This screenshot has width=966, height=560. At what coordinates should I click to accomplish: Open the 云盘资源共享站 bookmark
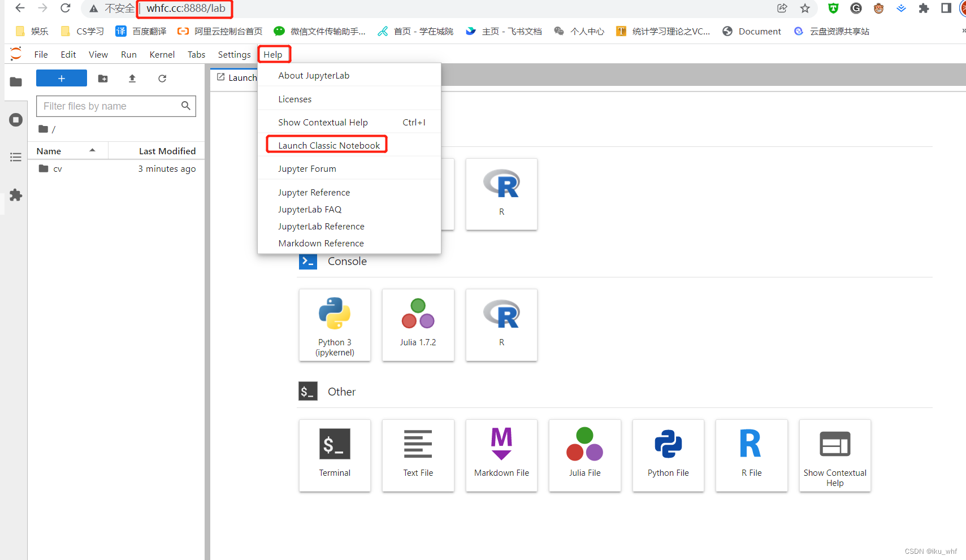831,31
